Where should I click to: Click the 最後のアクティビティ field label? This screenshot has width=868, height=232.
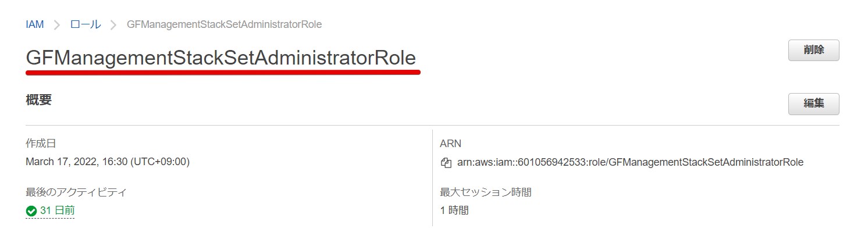tap(76, 192)
